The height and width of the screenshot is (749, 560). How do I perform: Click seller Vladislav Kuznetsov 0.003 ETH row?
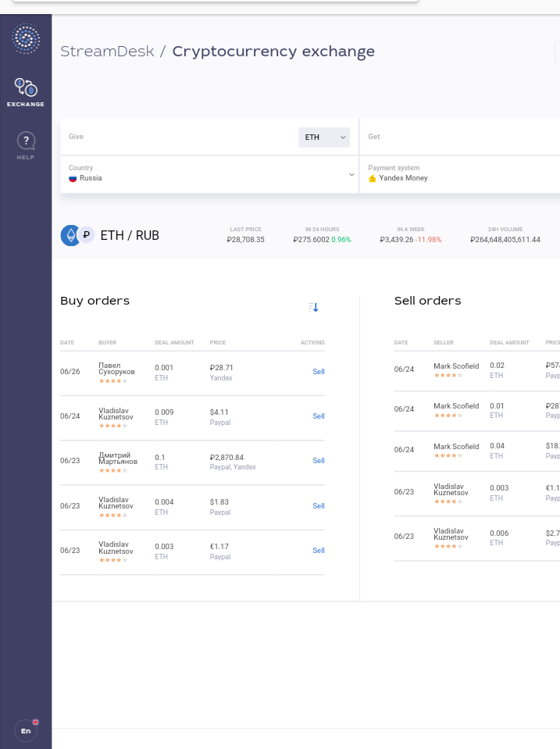(x=451, y=489)
